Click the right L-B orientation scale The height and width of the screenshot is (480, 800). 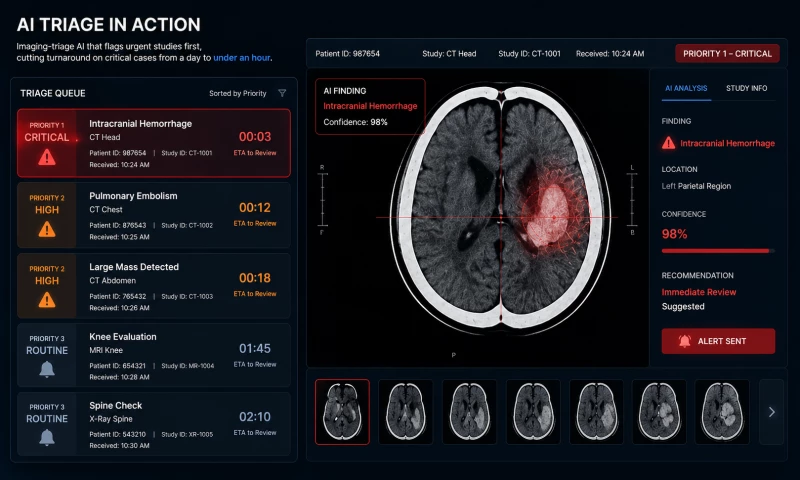tap(632, 199)
